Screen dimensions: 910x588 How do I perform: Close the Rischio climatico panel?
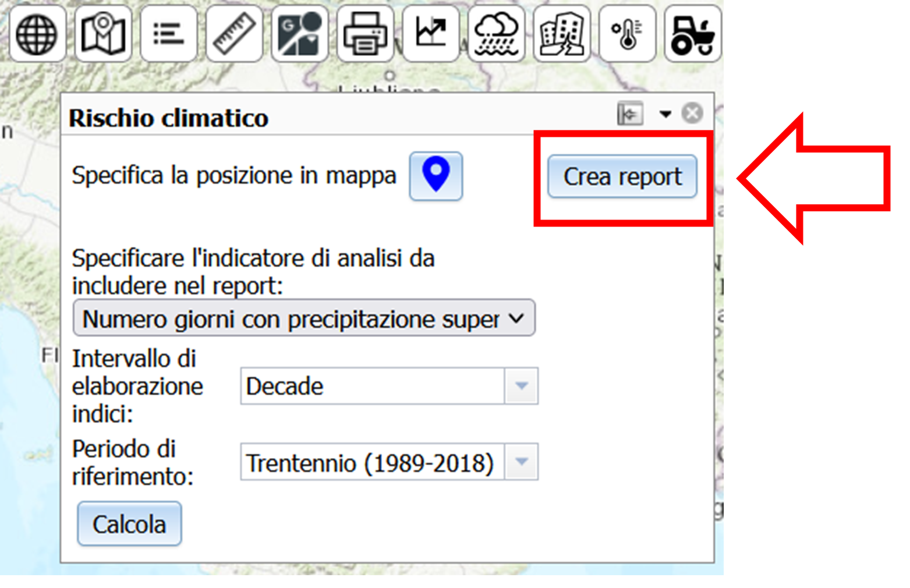point(692,113)
